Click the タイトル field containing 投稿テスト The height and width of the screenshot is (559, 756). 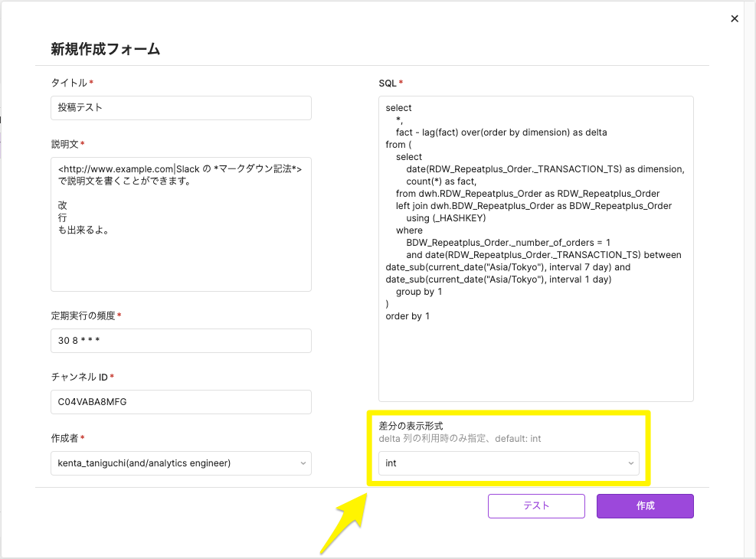click(x=181, y=108)
